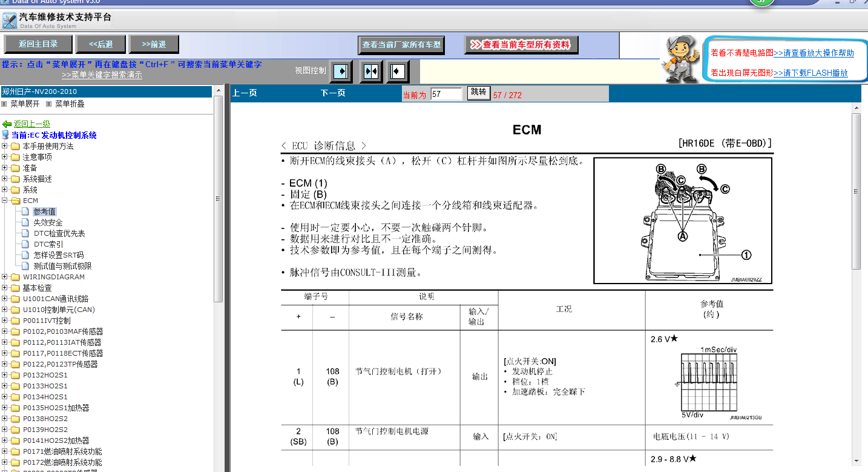Open the P0117,P0118ECT传感器 entry

63,353
